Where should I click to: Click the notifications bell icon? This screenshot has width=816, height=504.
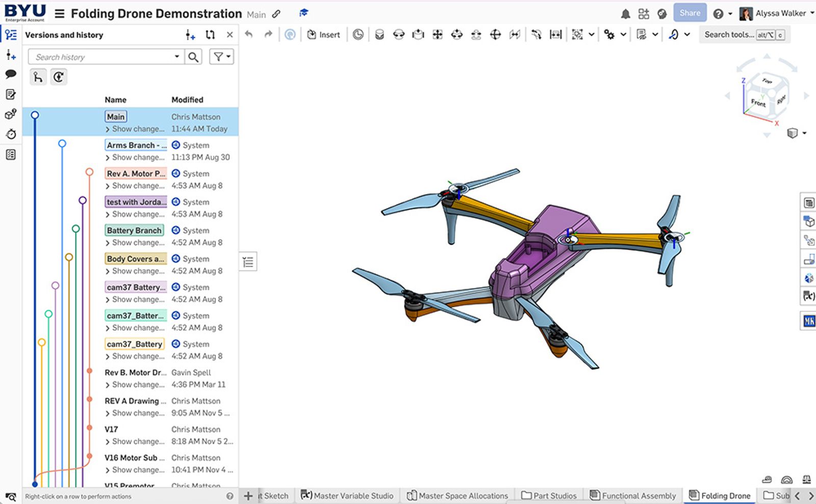(624, 13)
